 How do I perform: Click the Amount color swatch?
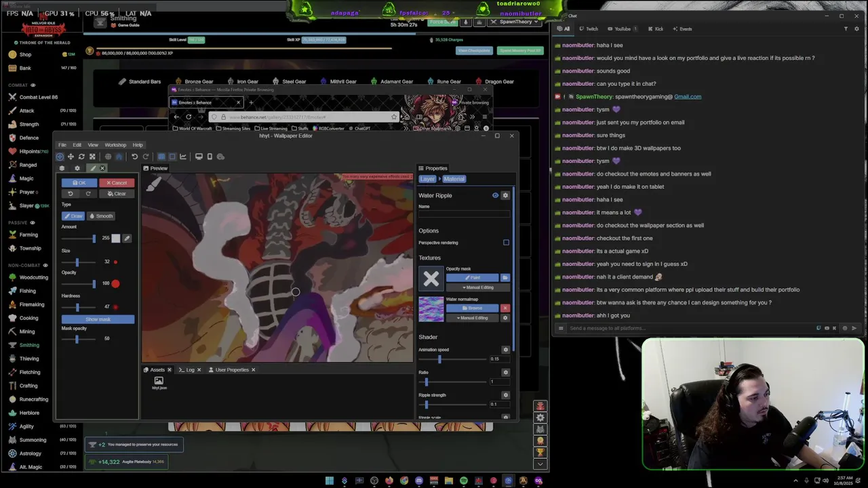116,239
